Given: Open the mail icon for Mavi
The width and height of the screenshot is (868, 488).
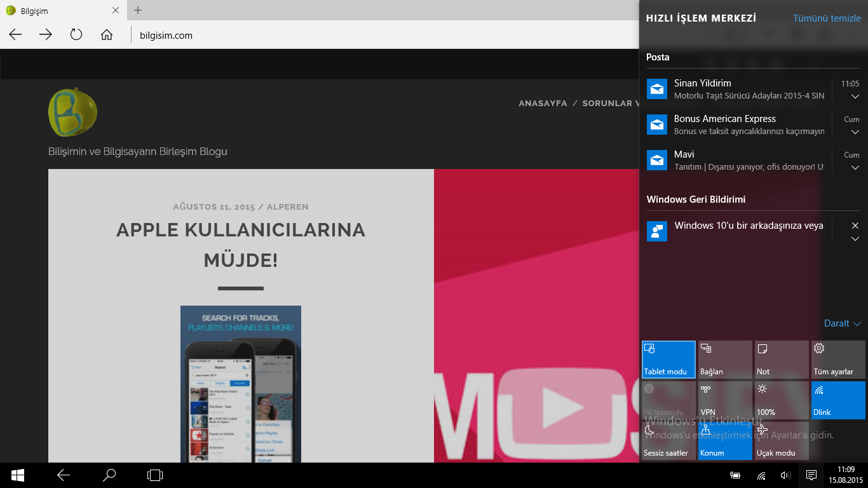Looking at the screenshot, I should pyautogui.click(x=656, y=160).
